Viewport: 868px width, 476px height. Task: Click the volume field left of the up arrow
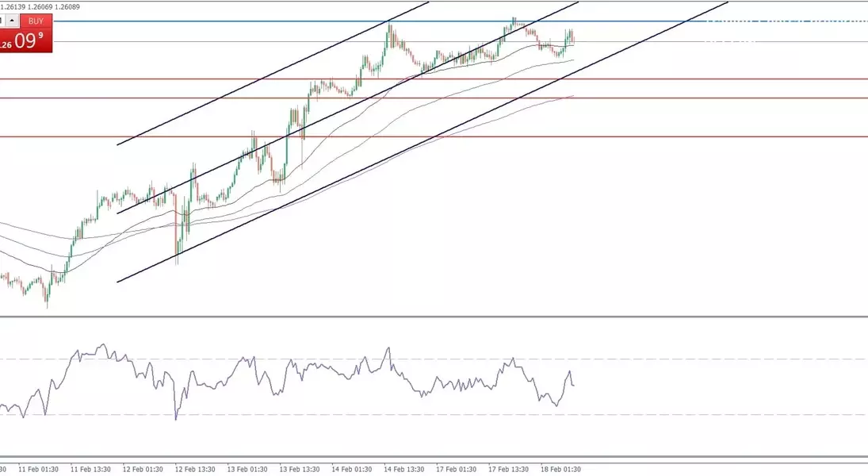pyautogui.click(x=2, y=21)
